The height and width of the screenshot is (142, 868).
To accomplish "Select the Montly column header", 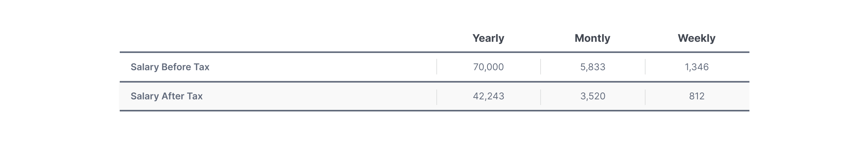I will tap(592, 38).
